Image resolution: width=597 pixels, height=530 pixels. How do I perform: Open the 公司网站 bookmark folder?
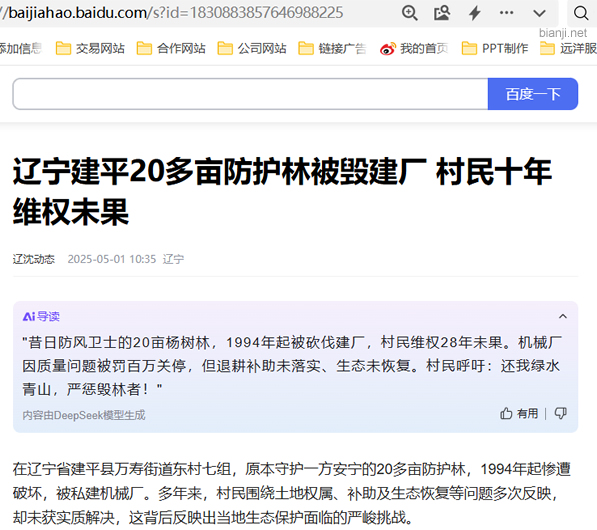(252, 48)
